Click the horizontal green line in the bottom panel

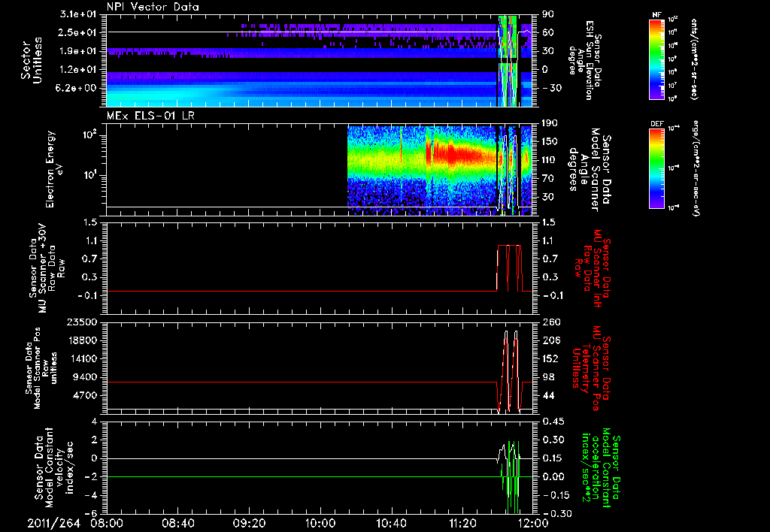pyautogui.click(x=301, y=476)
